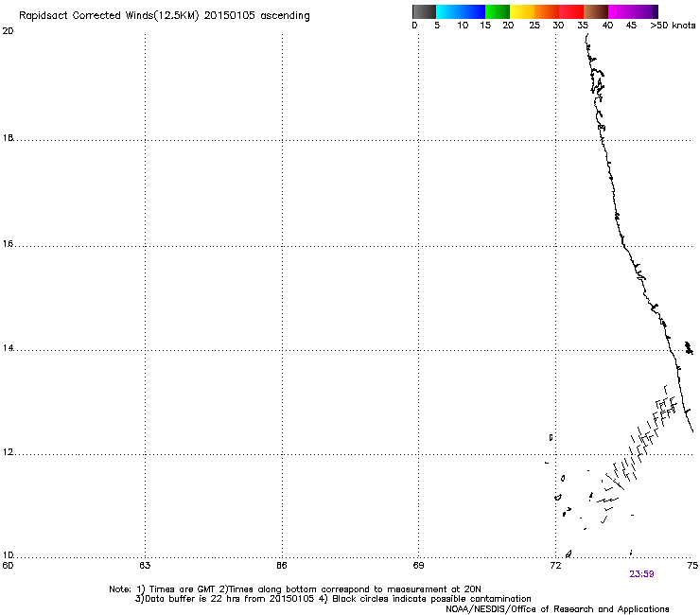Choose the orange 25-30 knots color segment
This screenshot has height=615, width=700.
(547, 11)
